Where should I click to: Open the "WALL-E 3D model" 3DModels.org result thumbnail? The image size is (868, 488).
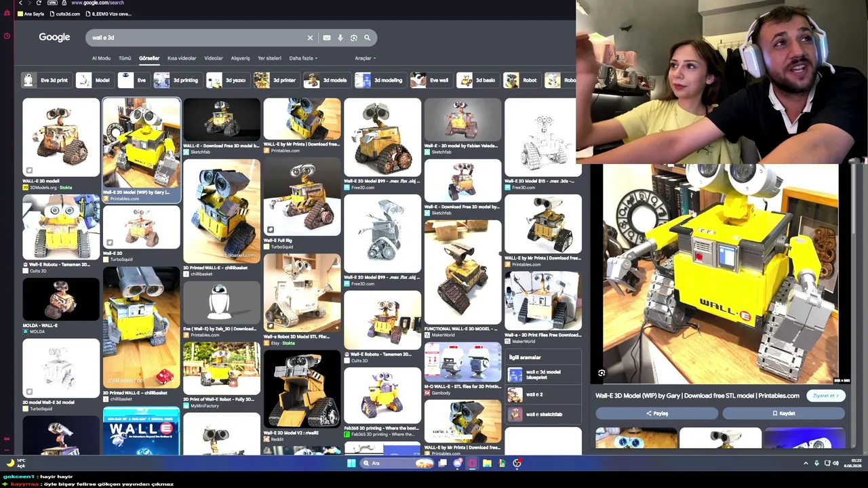pos(60,138)
